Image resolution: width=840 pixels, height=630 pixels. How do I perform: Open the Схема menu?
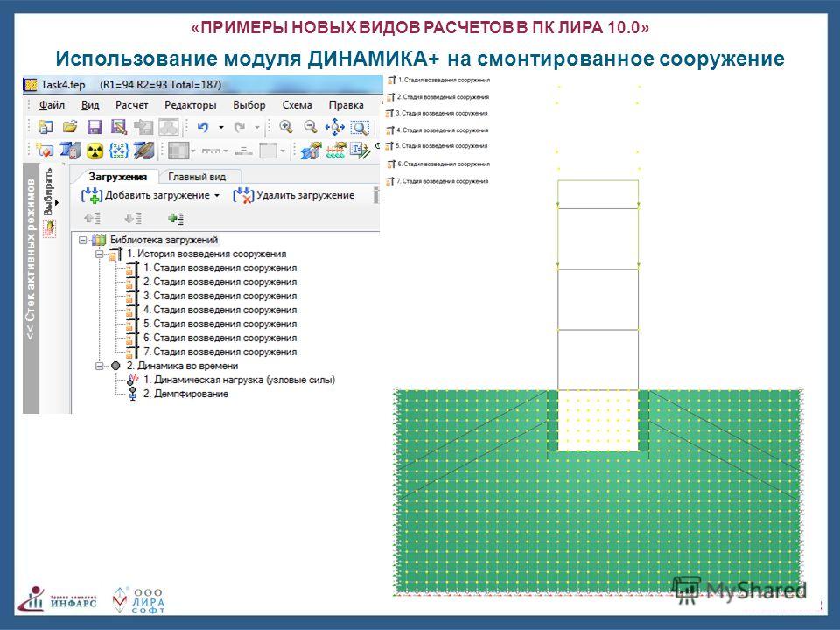[x=297, y=105]
